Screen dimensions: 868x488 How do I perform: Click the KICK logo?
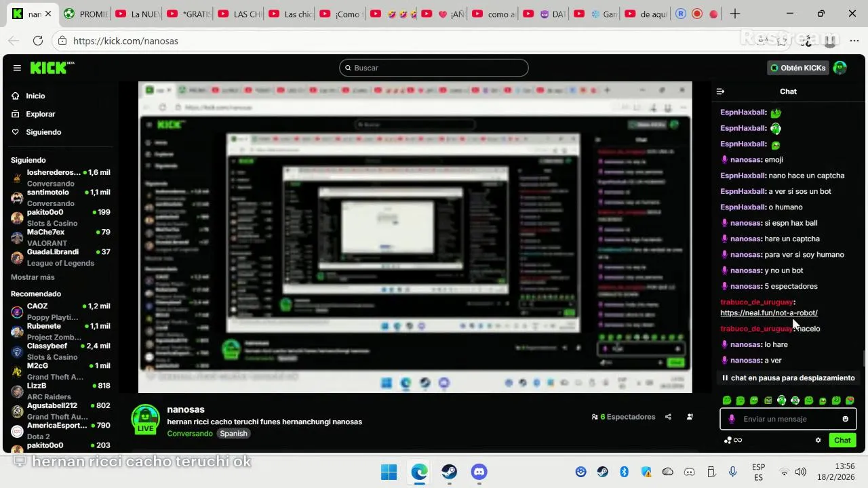[x=52, y=68]
